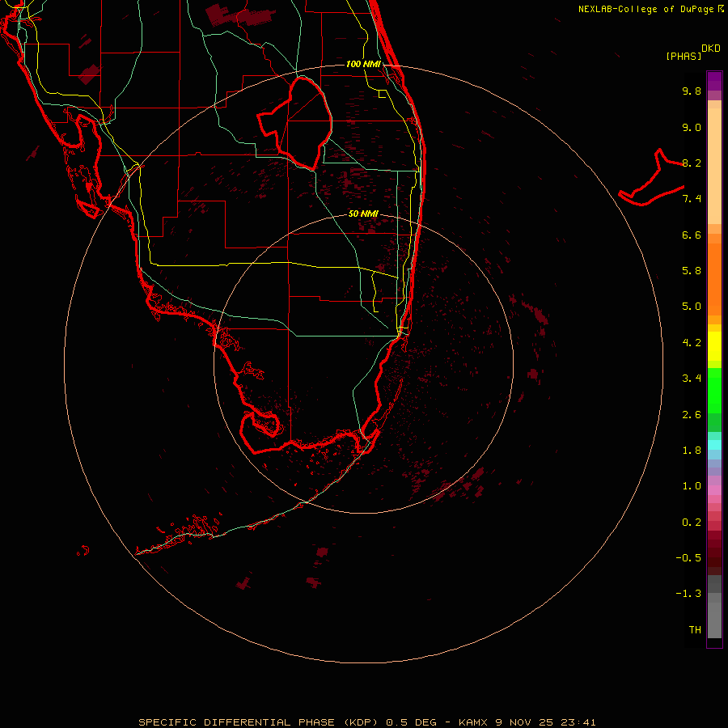Click the bright green color bar segment
This screenshot has height=728, width=728.
coord(714,391)
